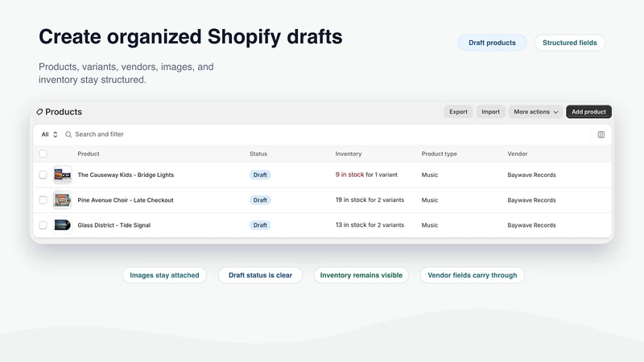Open the column layout icon
644x362 pixels.
[601, 134]
